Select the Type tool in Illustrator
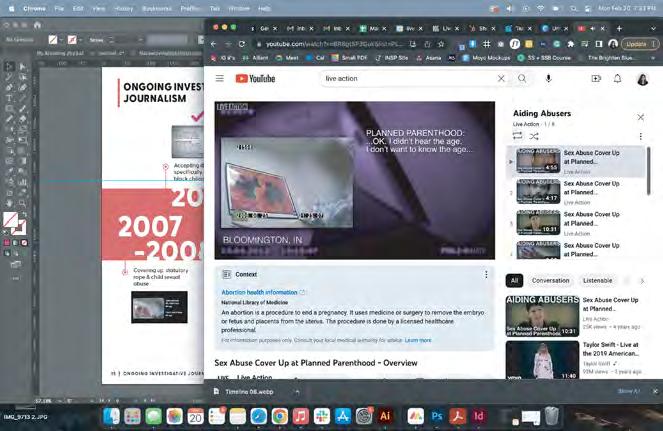The image size is (663, 431). pos(9,98)
